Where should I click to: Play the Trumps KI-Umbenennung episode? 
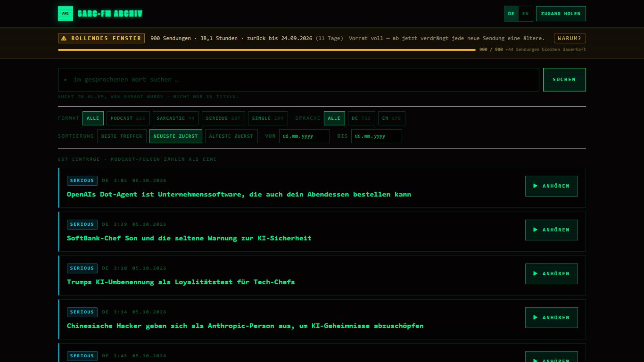pyautogui.click(x=552, y=274)
